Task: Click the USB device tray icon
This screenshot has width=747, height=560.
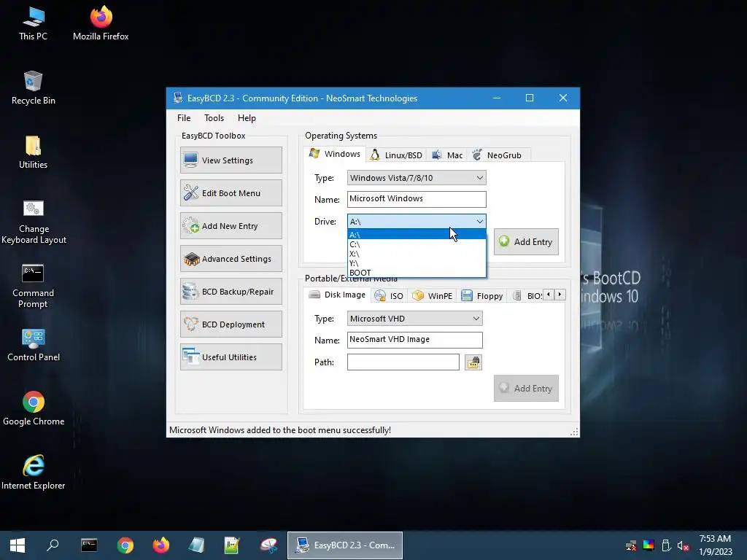Action: [x=666, y=545]
